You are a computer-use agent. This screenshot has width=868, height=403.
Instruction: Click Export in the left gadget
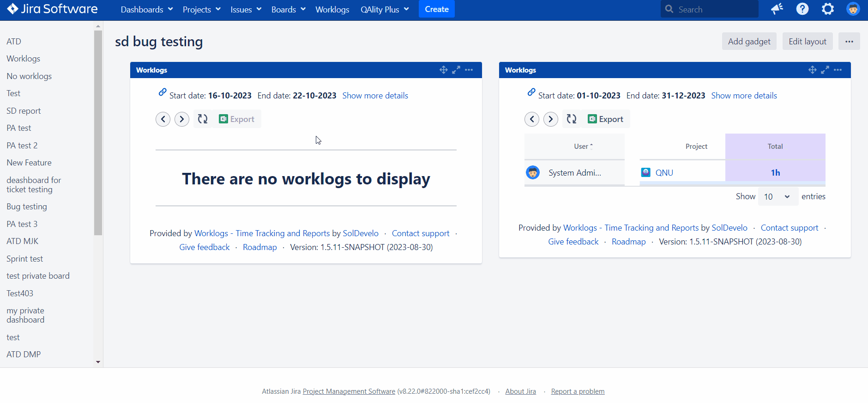pyautogui.click(x=237, y=119)
